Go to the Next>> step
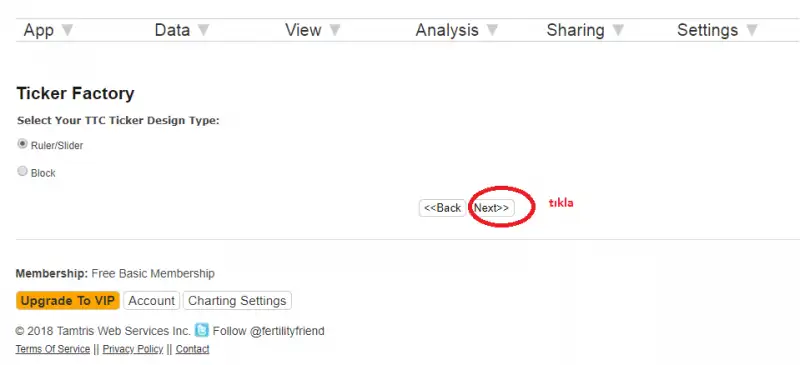Image resolution: width=800 pixels, height=365 pixels. pyautogui.click(x=492, y=208)
